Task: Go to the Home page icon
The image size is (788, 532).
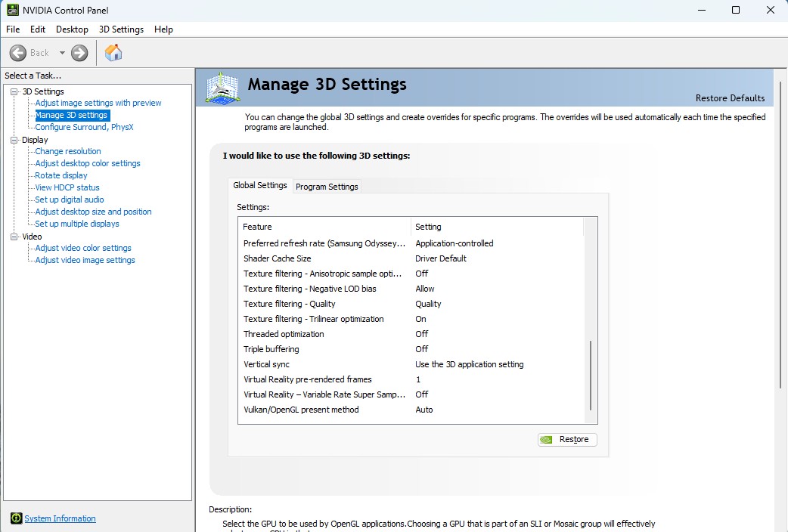Action: 113,52
